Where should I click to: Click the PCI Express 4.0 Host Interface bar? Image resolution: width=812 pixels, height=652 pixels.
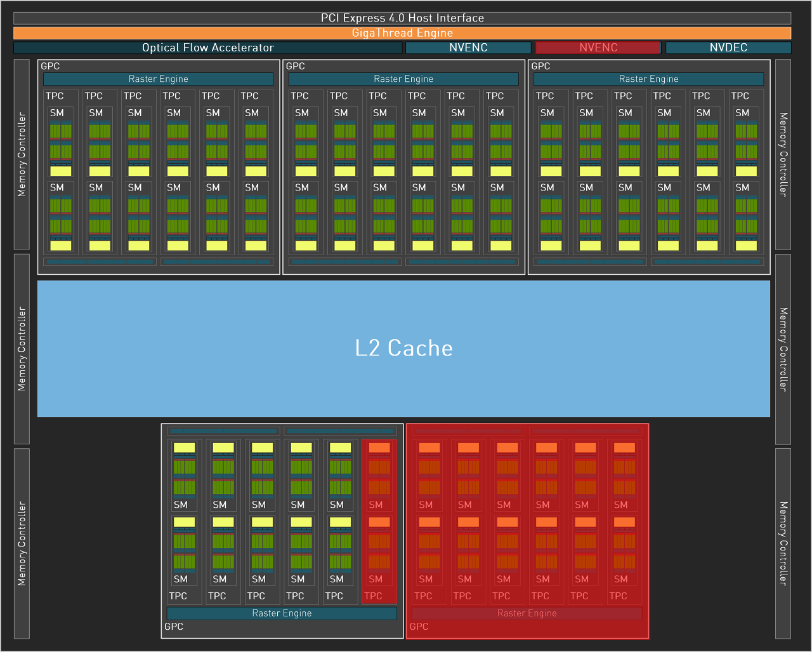[402, 18]
